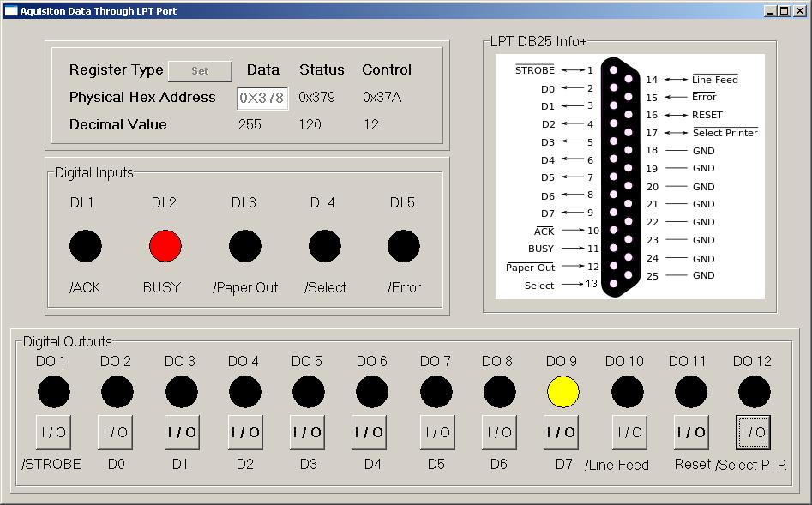812x505 pixels.
Task: Click the DI 4 /Select indicator
Action: pyautogui.click(x=325, y=246)
